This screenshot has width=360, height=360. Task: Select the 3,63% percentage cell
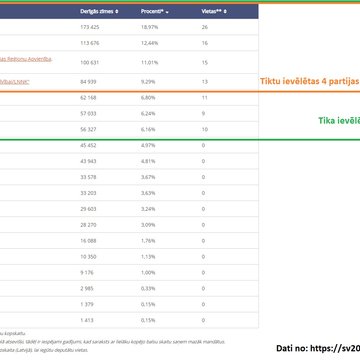148,193
